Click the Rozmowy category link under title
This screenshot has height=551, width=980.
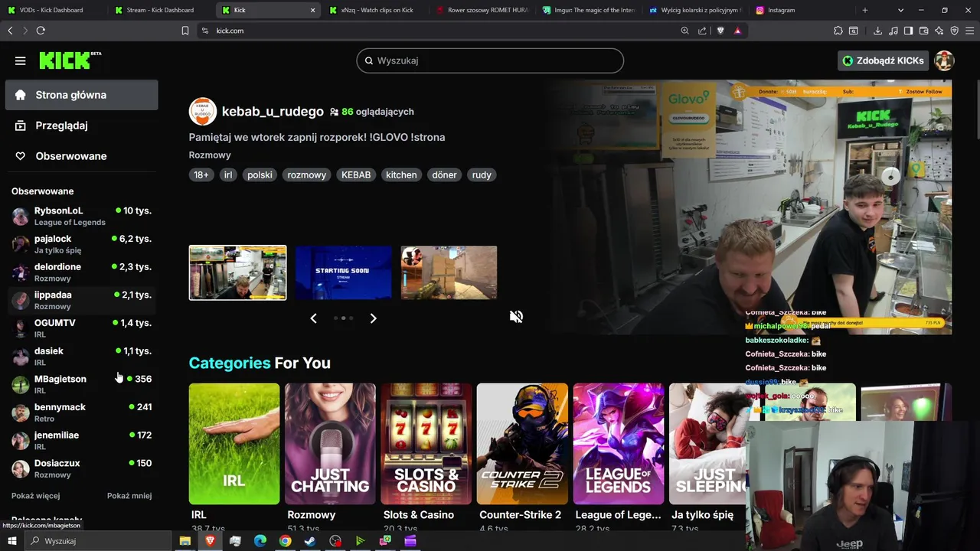click(x=210, y=155)
